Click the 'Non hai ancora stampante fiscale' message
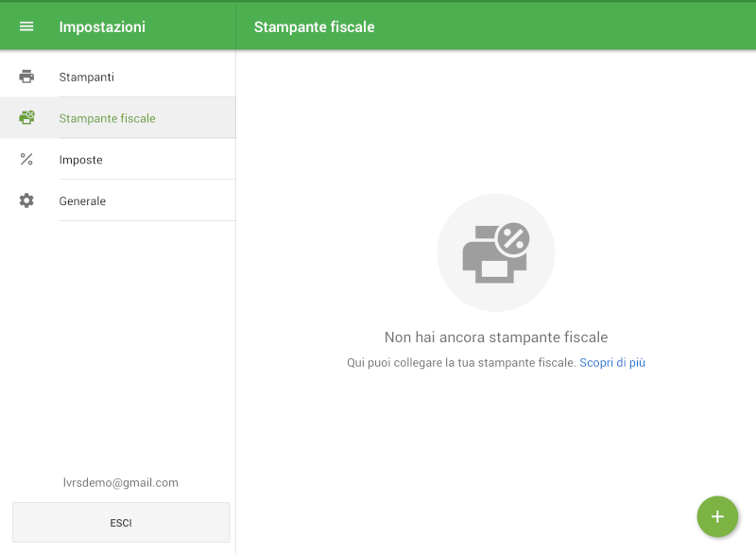Screen dimensions: 756x555 [x=495, y=337]
